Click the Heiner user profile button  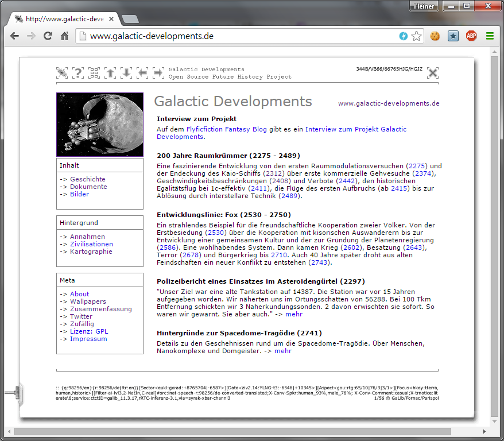(424, 6)
